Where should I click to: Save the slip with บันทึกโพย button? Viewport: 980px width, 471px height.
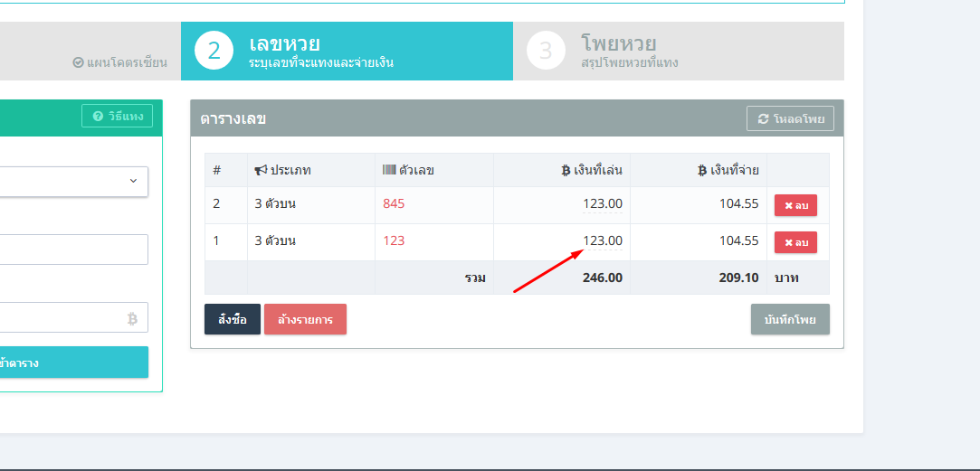(x=789, y=319)
